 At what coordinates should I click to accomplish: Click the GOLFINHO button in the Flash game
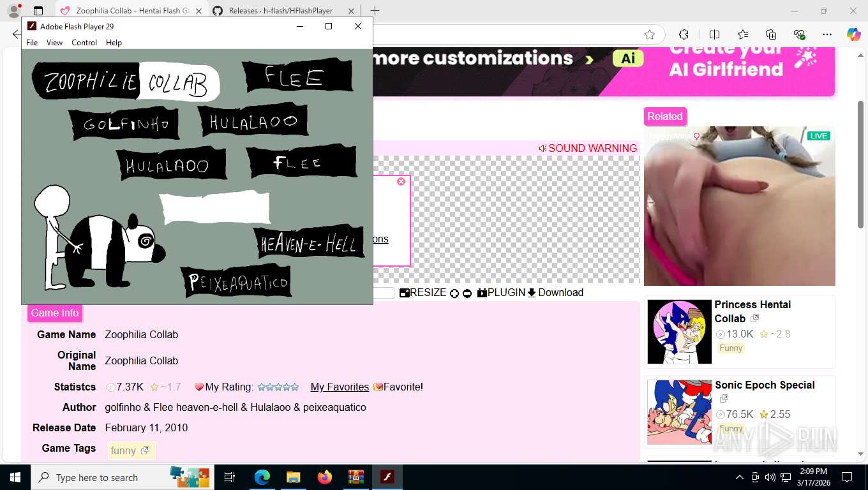pyautogui.click(x=124, y=124)
